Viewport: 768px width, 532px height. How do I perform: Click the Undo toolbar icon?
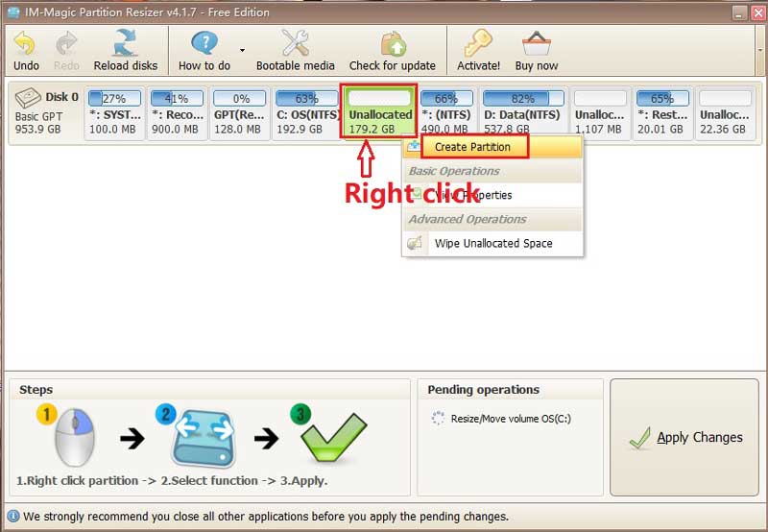pyautogui.click(x=26, y=43)
